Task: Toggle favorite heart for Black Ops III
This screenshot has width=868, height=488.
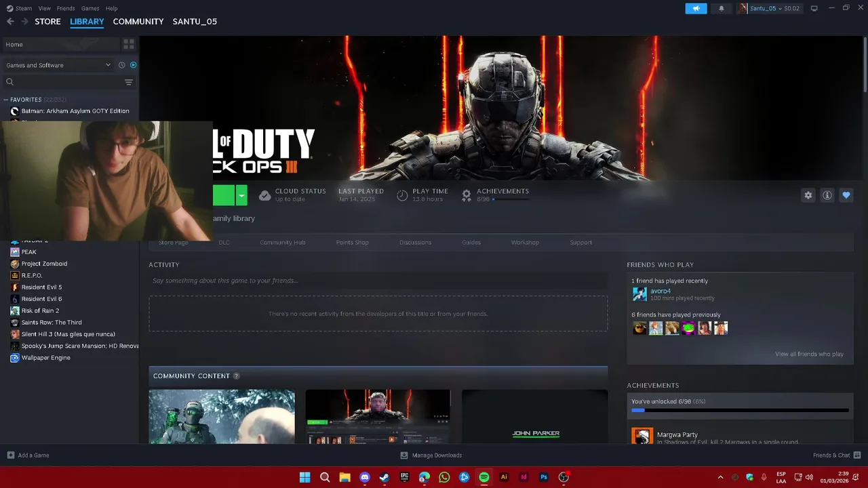Action: point(846,195)
